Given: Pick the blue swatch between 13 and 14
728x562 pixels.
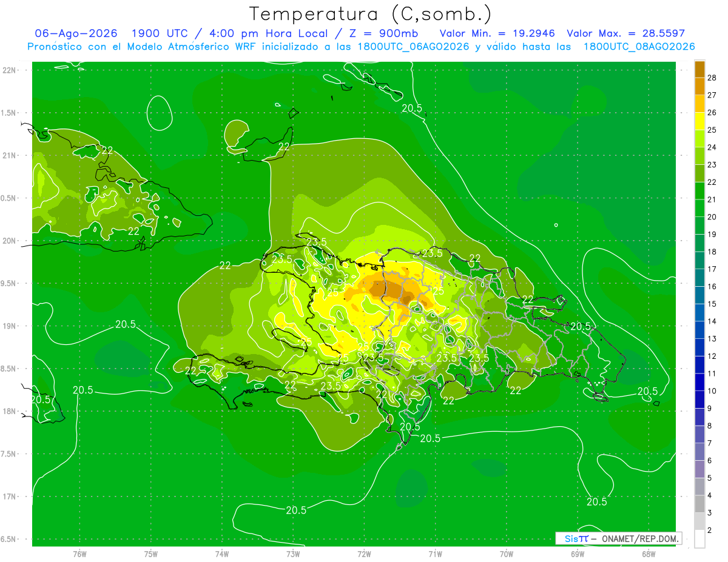Looking at the screenshot, I should point(699,330).
